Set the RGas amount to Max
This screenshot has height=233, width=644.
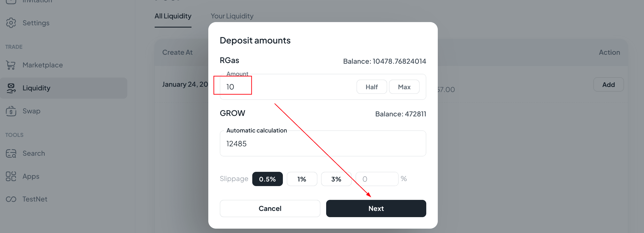pos(404,87)
